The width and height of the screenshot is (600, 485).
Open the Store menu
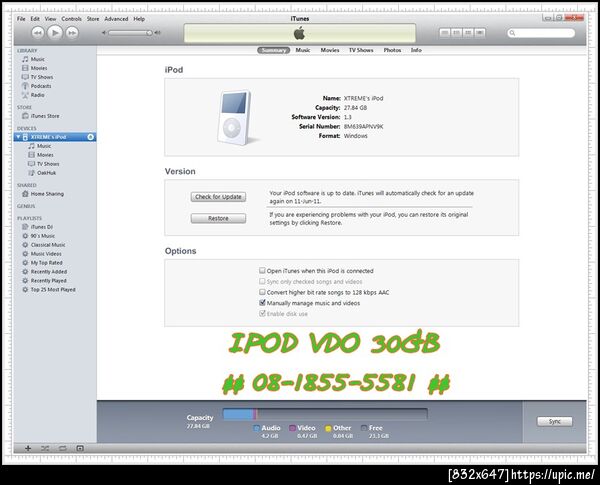(93, 19)
